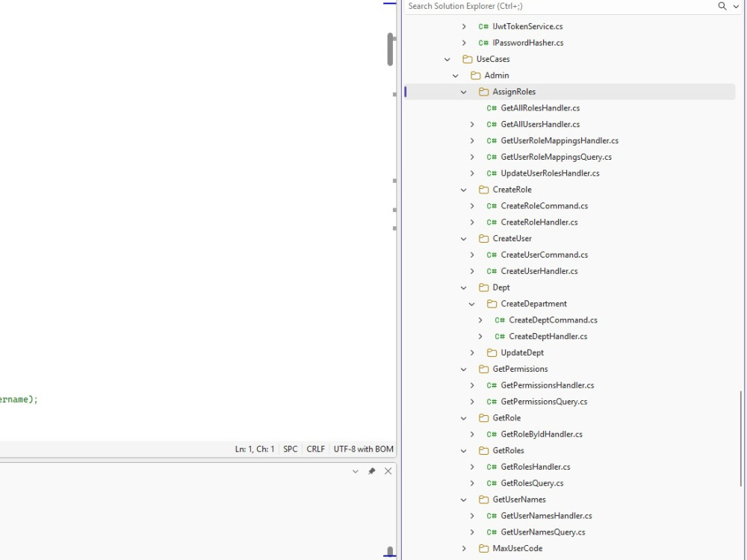Collapse the CreateDepartment folder chevron
The image size is (747, 560).
(x=471, y=304)
